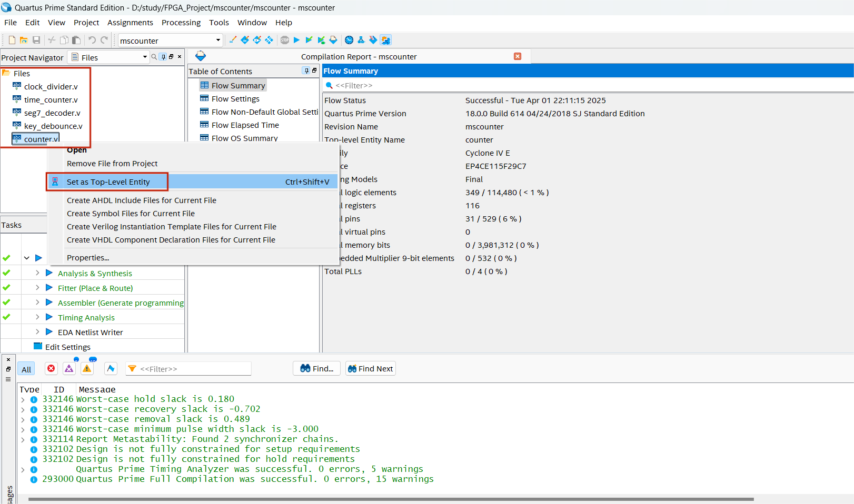Click the compilation report tab icon
Image resolution: width=854 pixels, height=504 pixels.
pyautogui.click(x=201, y=56)
